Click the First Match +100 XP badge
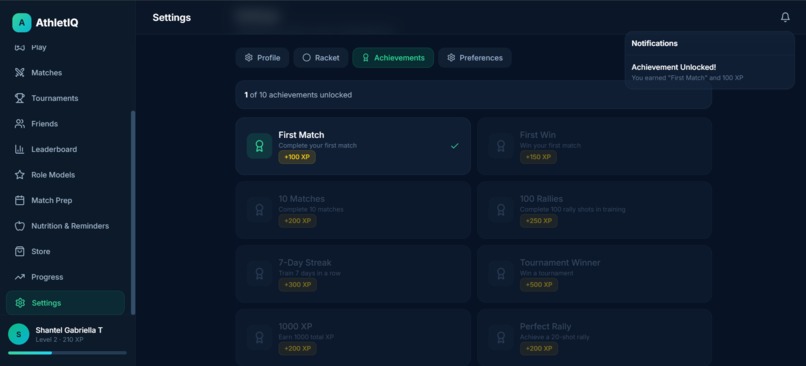The image size is (806, 366). [x=297, y=157]
